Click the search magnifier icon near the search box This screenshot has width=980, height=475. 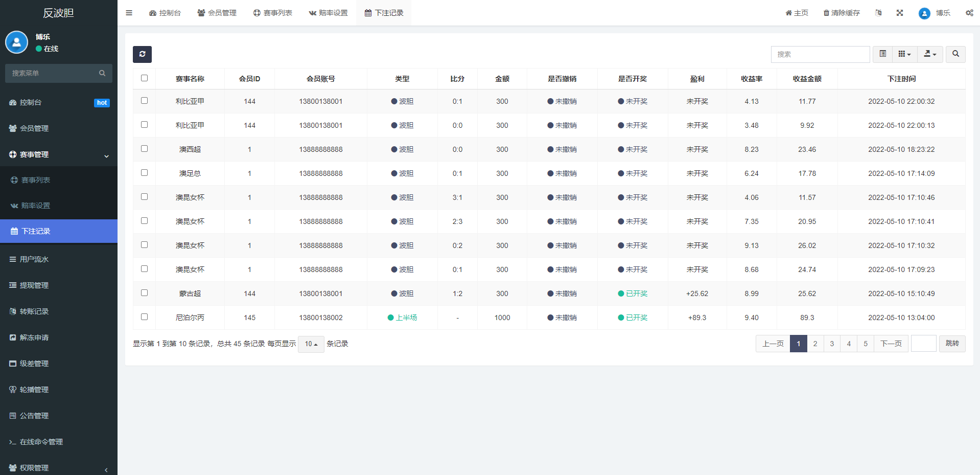[954, 54]
